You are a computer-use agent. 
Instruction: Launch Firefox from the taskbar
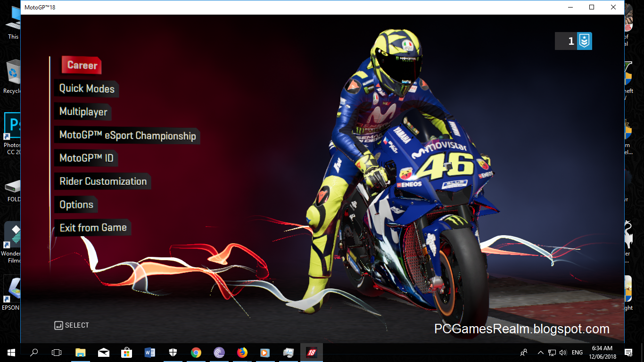point(242,353)
